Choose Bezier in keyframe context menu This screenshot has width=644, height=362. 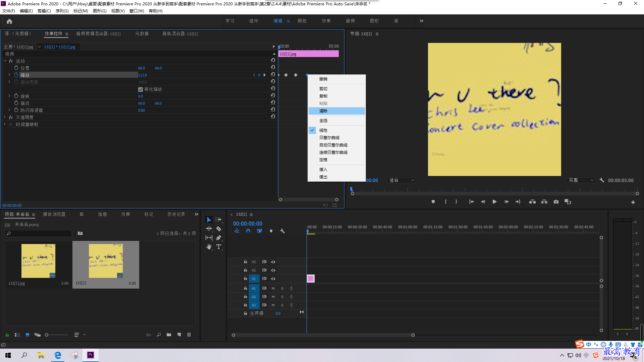click(x=336, y=138)
